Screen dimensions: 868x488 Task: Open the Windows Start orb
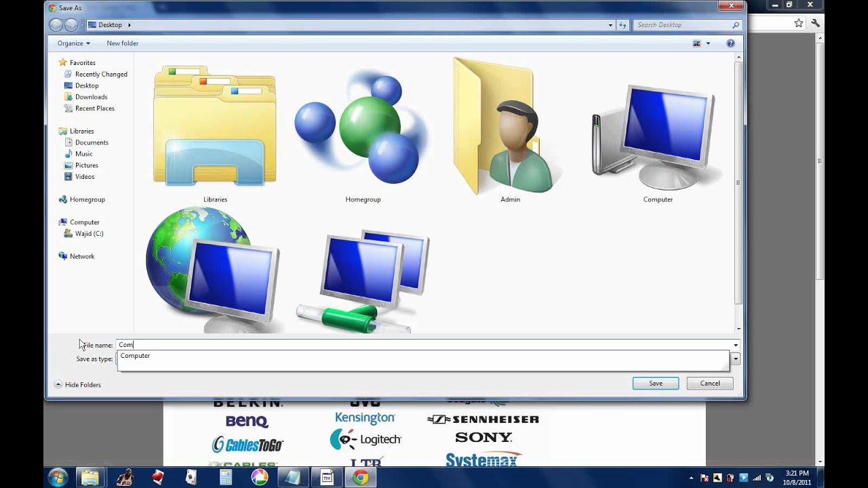click(58, 477)
